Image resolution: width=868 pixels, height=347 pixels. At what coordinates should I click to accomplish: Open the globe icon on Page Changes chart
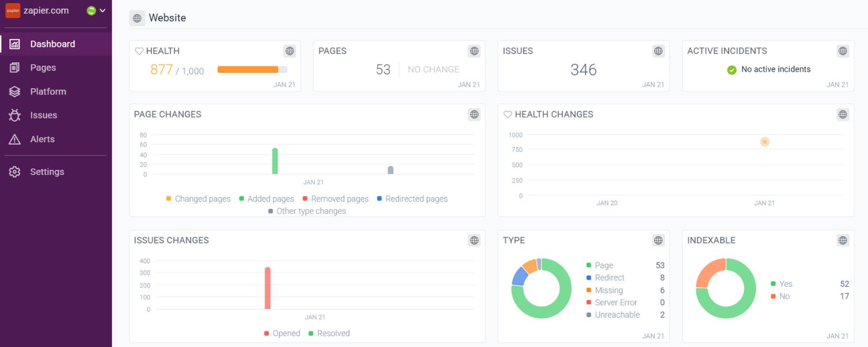474,115
